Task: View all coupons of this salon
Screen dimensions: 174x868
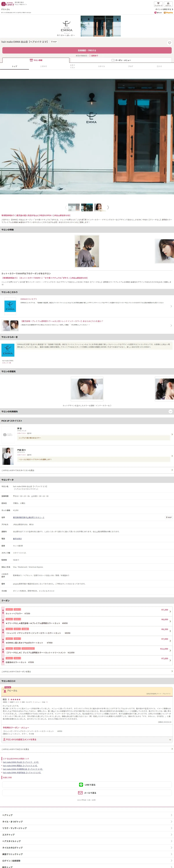Action: (87, 672)
